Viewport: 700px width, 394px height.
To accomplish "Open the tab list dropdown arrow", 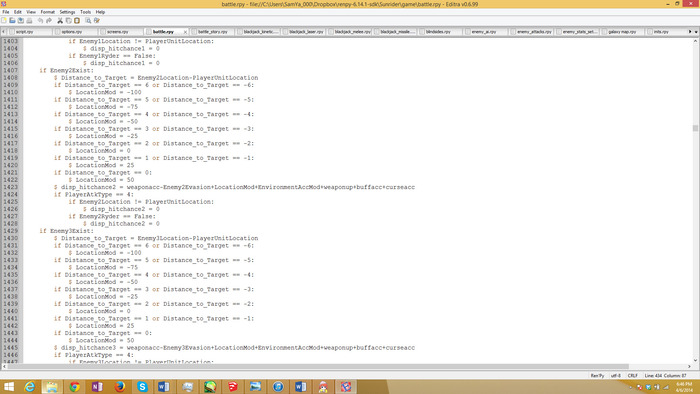I will [x=696, y=32].
